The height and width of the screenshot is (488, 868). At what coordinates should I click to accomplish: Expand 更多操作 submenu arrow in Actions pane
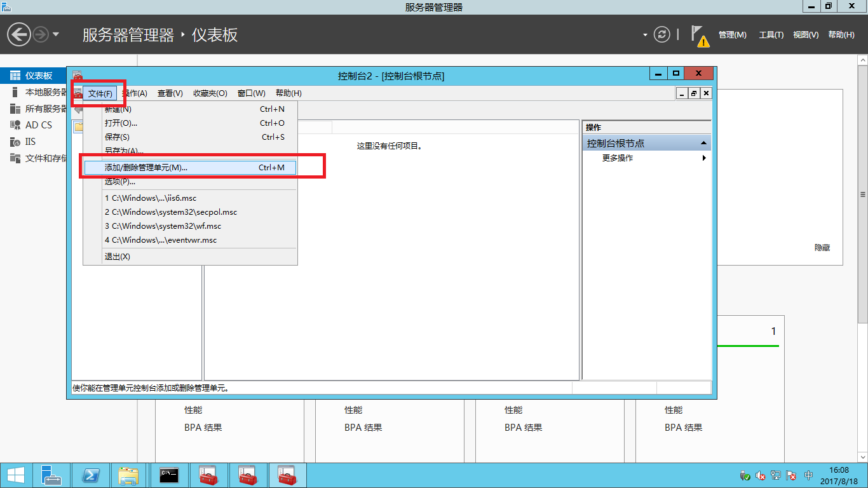pyautogui.click(x=703, y=158)
